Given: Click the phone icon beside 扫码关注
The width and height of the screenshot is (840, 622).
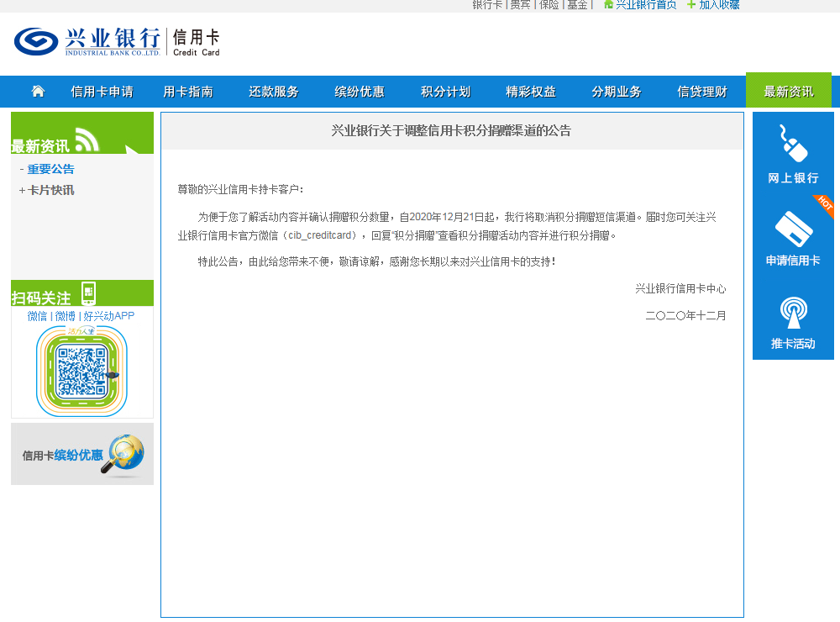Looking at the screenshot, I should (88, 293).
